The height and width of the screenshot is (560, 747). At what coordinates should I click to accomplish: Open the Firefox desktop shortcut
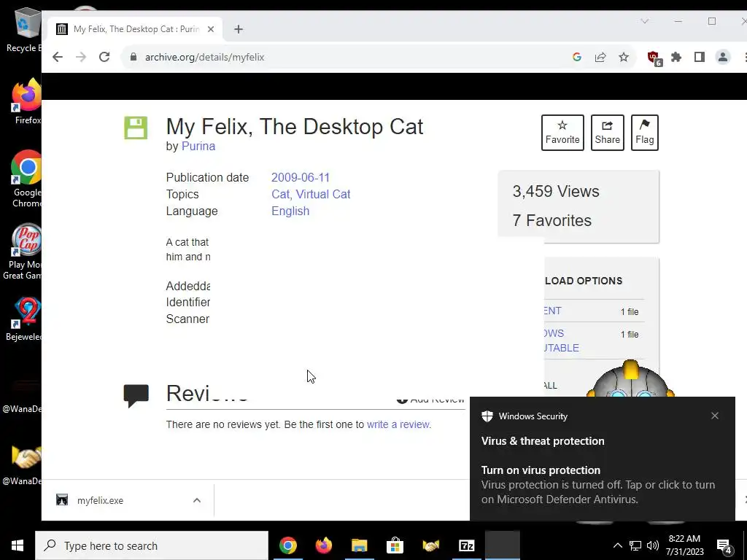[27, 102]
